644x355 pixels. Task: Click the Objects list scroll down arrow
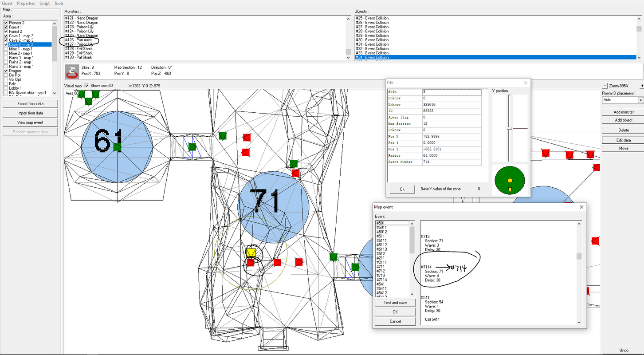click(639, 57)
